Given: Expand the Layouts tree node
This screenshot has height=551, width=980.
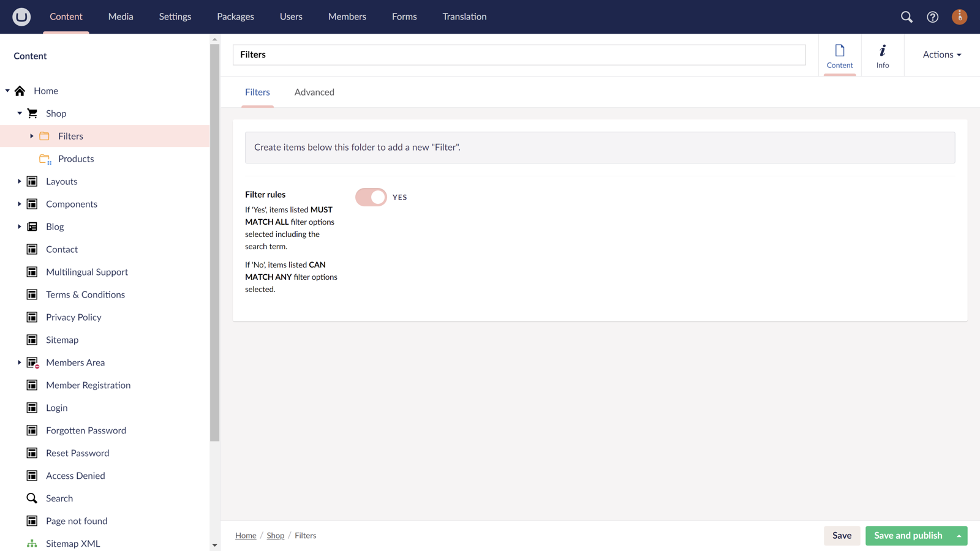Looking at the screenshot, I should (20, 181).
